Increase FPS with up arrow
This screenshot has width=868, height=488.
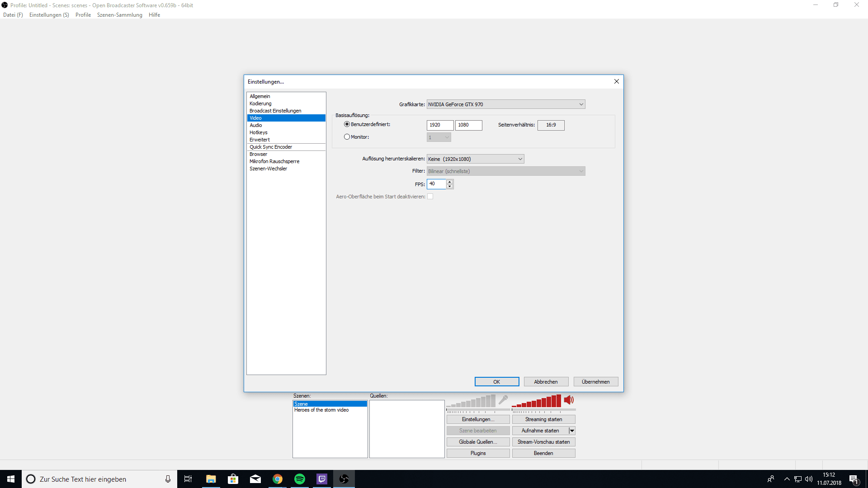pyautogui.click(x=450, y=182)
